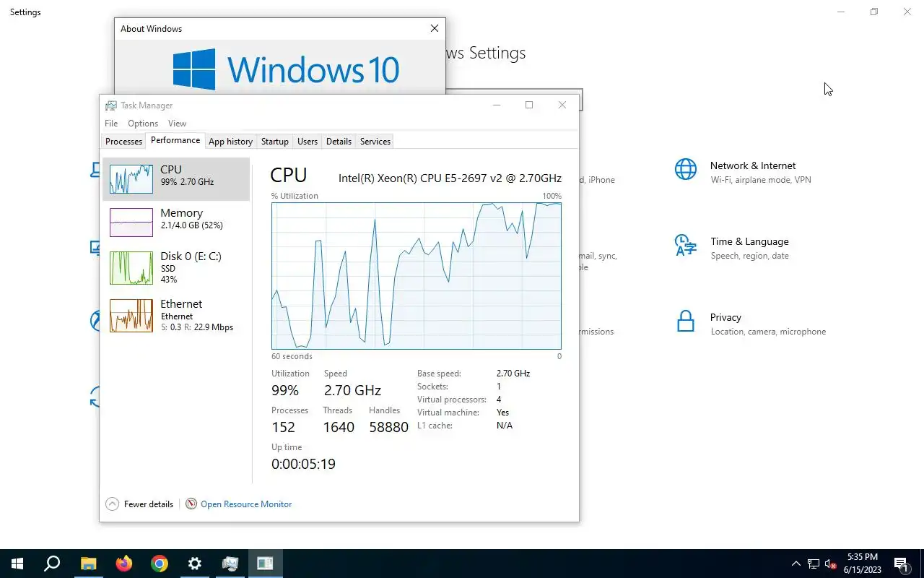Open File Explorer from taskbar

88,564
